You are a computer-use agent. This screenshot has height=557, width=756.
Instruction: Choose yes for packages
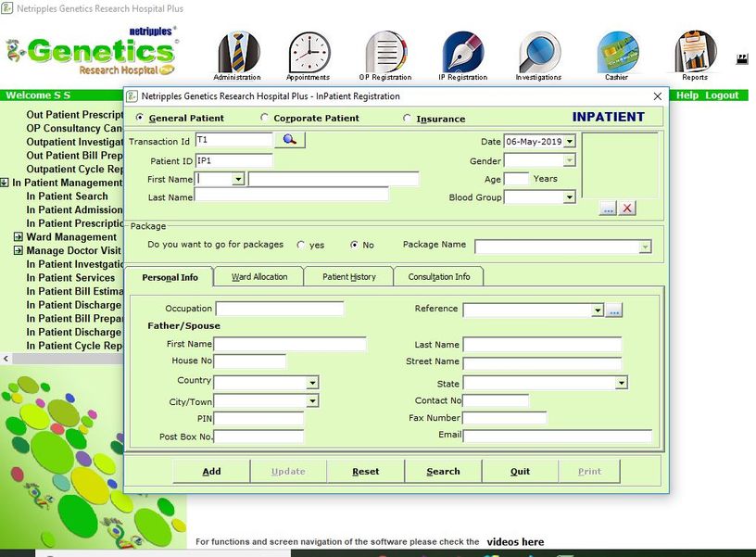point(301,245)
